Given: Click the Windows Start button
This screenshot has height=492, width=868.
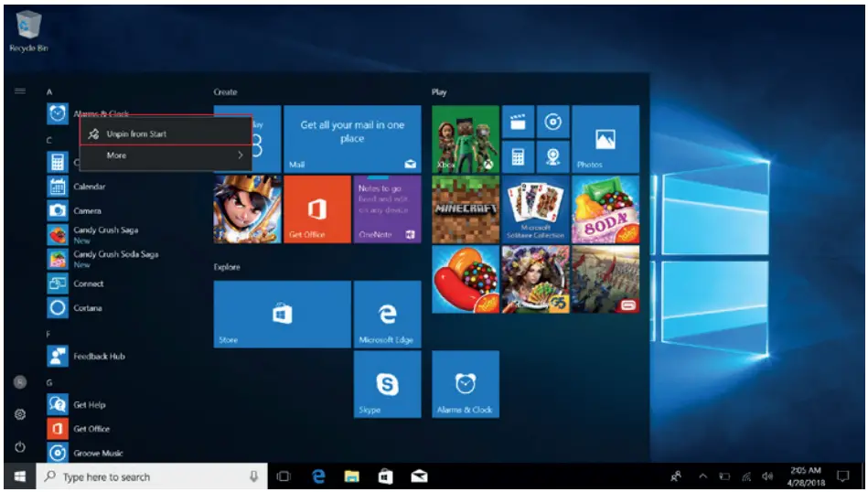Looking at the screenshot, I should pyautogui.click(x=18, y=476).
